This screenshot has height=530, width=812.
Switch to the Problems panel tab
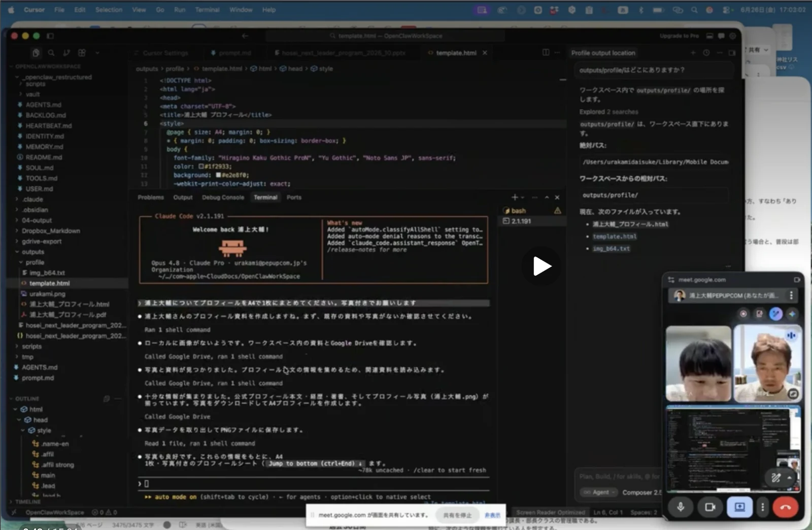[151, 197]
